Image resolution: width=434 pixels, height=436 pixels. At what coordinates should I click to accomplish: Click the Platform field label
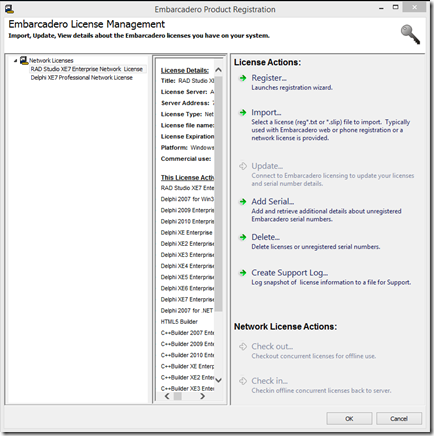(x=174, y=148)
